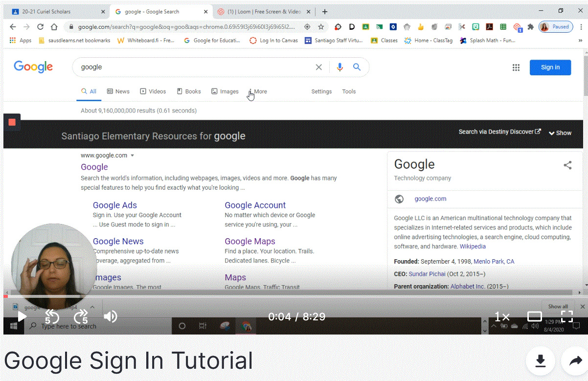Switch to Images results tab
The height and width of the screenshot is (381, 588).
point(225,91)
